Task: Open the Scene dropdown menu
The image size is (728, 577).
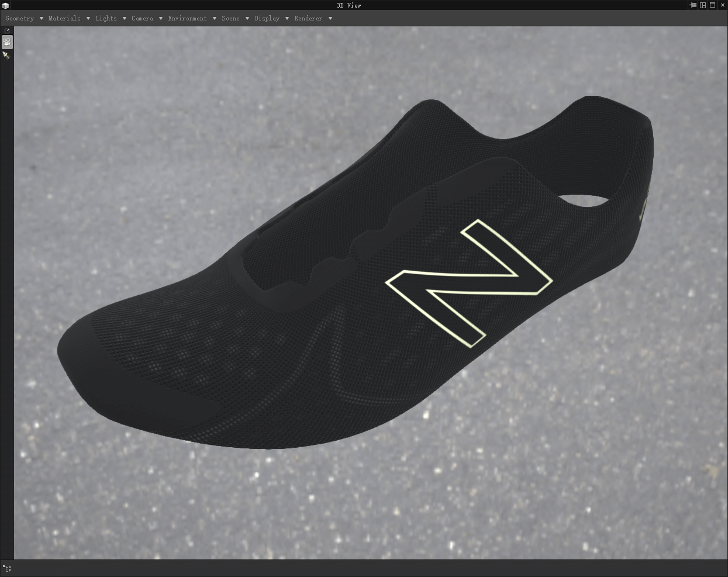Action: coord(235,18)
